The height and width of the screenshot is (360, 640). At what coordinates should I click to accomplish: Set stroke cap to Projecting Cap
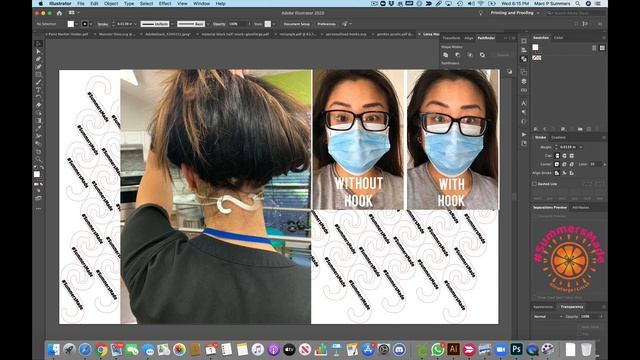tap(572, 156)
